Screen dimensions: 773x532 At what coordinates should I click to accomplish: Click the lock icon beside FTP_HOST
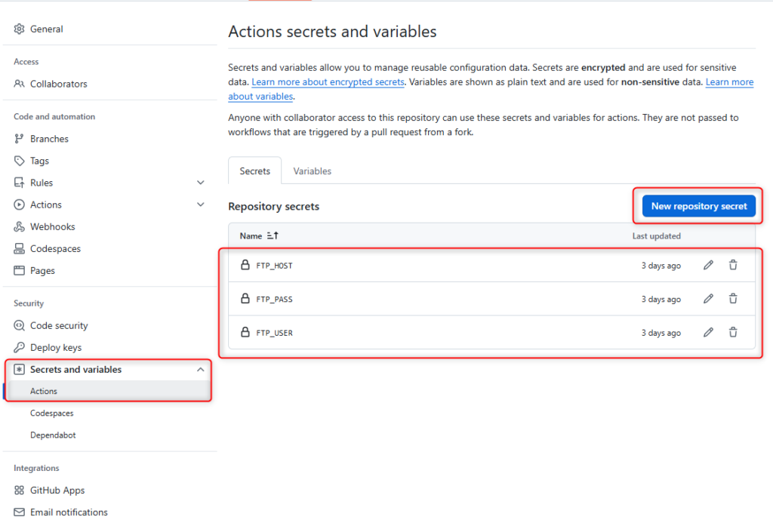pyautogui.click(x=245, y=265)
